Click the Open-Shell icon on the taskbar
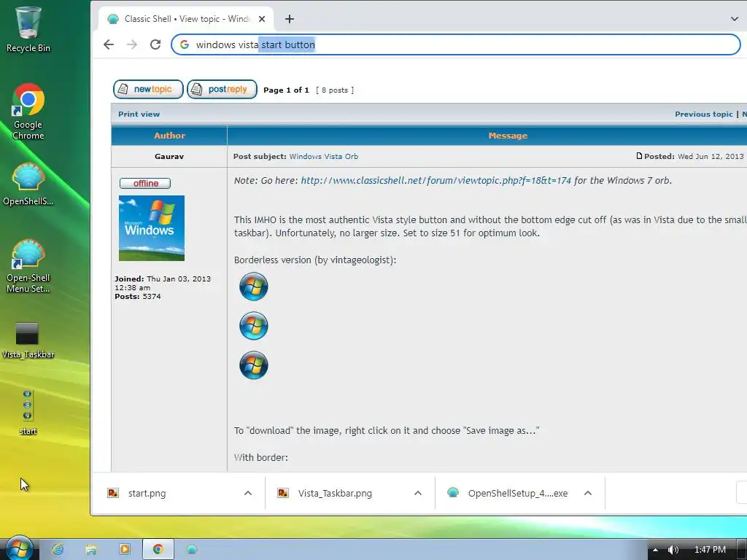 [192, 550]
